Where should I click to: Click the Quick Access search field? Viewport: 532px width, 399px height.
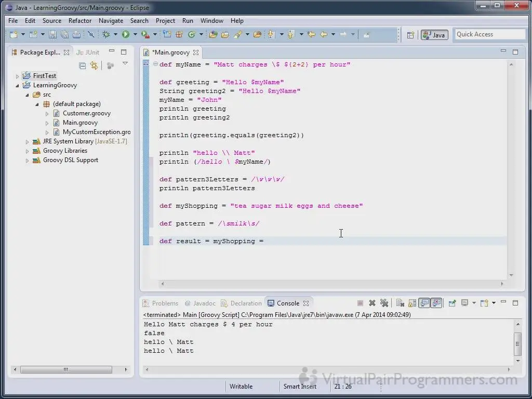point(489,34)
